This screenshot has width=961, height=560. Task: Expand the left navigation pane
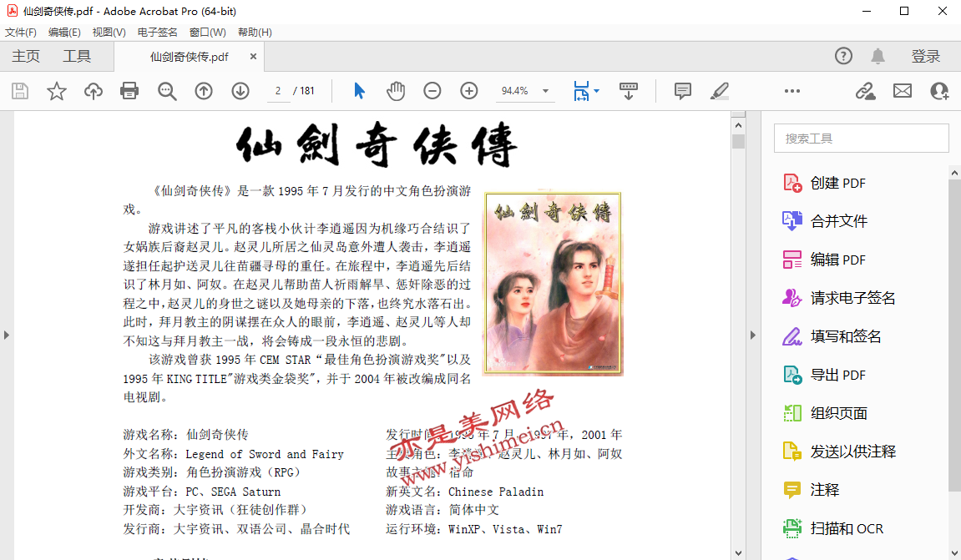[x=6, y=335]
